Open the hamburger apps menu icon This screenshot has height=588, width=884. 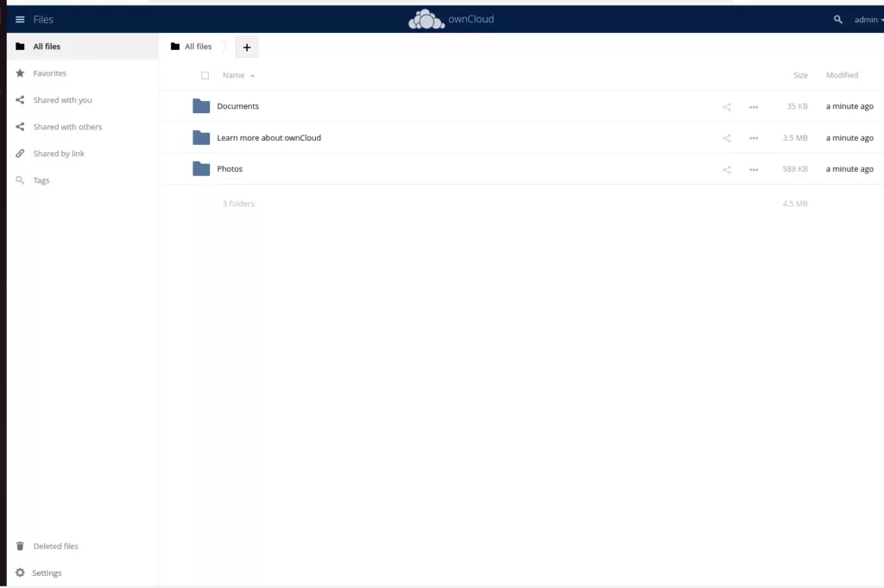(21, 20)
